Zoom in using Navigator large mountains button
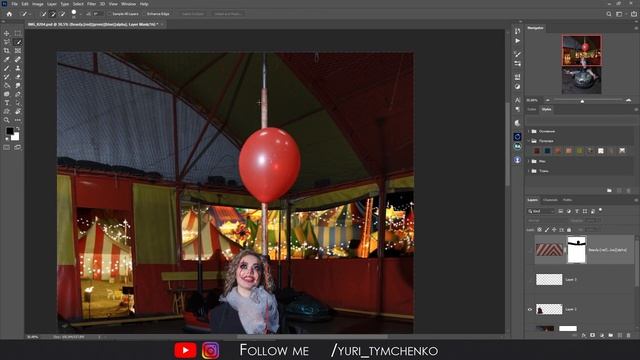Screen dimensions: 640x360 pos(629,100)
